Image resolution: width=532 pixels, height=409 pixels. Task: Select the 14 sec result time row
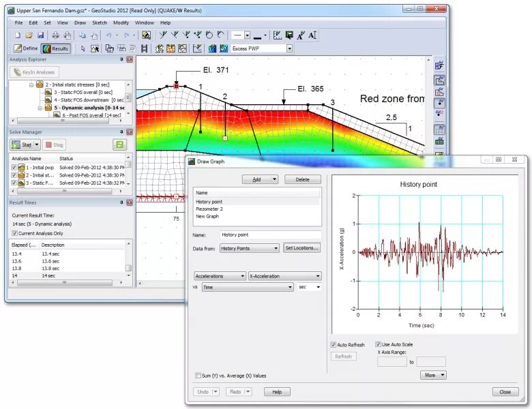click(68, 275)
